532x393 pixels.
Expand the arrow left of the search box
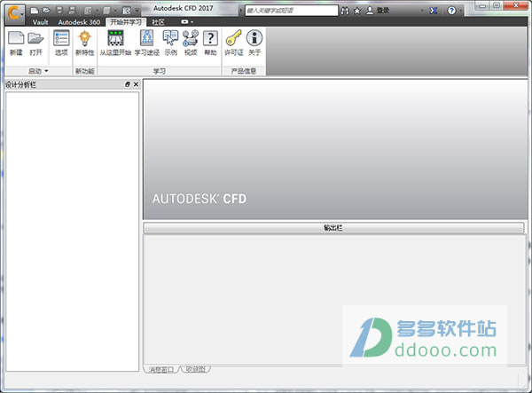click(x=241, y=11)
